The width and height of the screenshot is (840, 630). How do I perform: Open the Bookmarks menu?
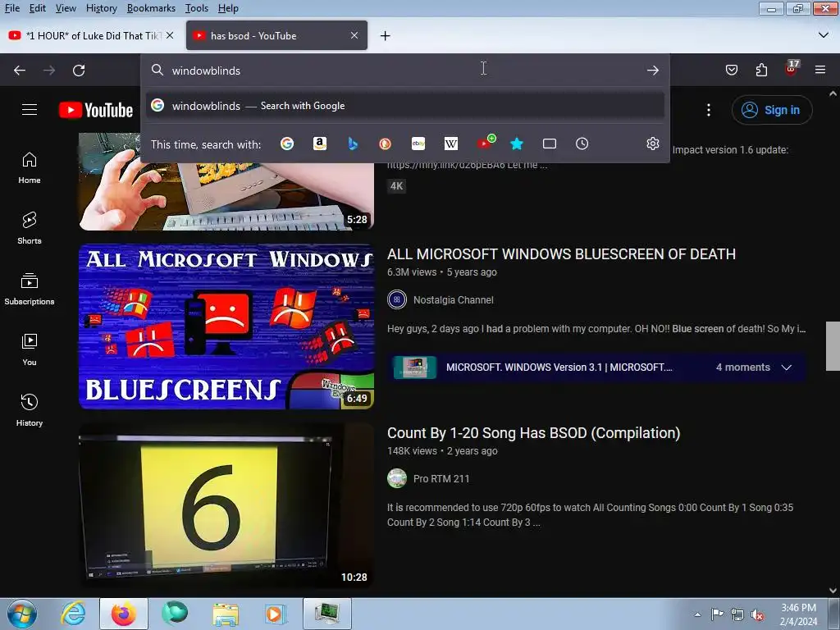[x=151, y=8]
